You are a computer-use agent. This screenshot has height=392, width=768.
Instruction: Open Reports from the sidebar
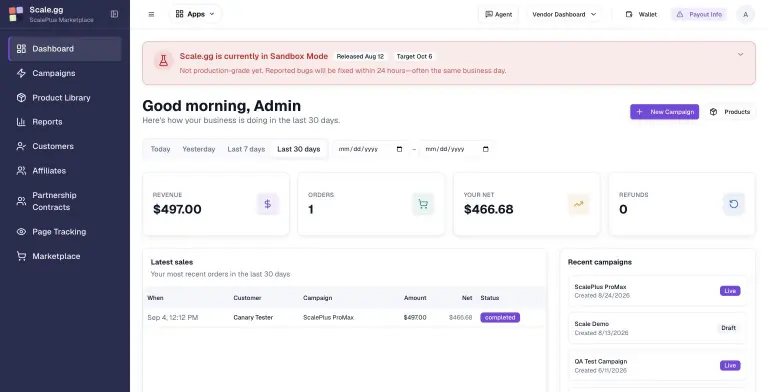pos(65,122)
